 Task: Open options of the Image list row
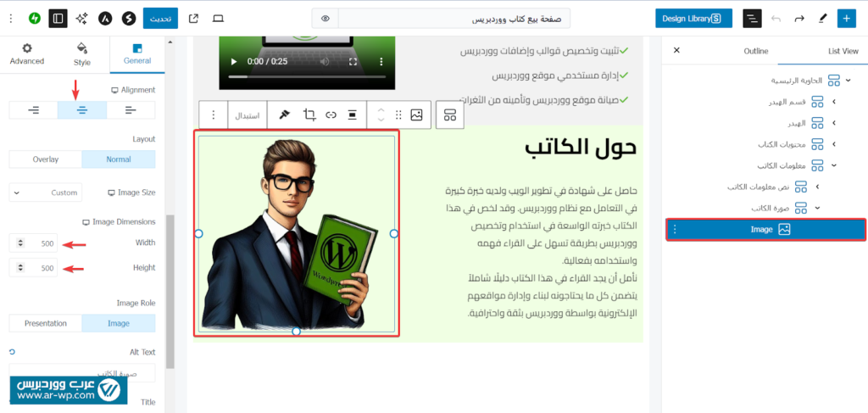tap(675, 229)
